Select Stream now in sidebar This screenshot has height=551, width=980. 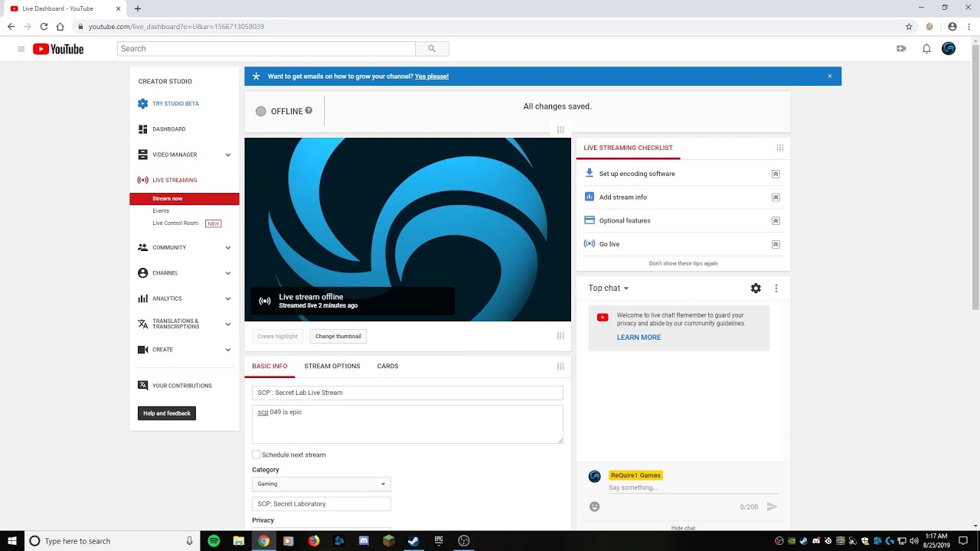pos(185,199)
